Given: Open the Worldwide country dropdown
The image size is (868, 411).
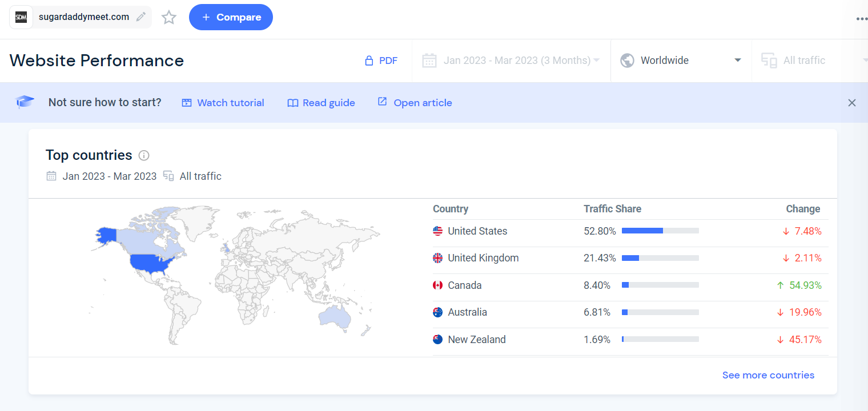Looking at the screenshot, I should [x=681, y=61].
